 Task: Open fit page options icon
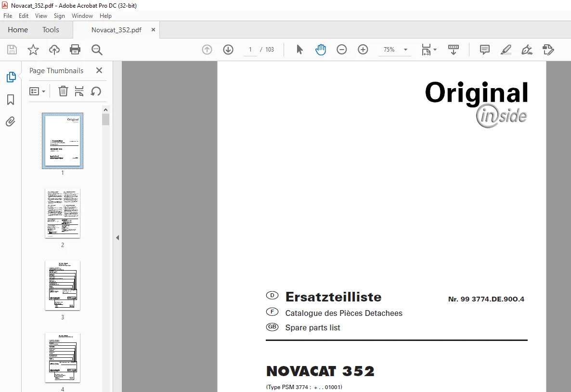(x=426, y=50)
